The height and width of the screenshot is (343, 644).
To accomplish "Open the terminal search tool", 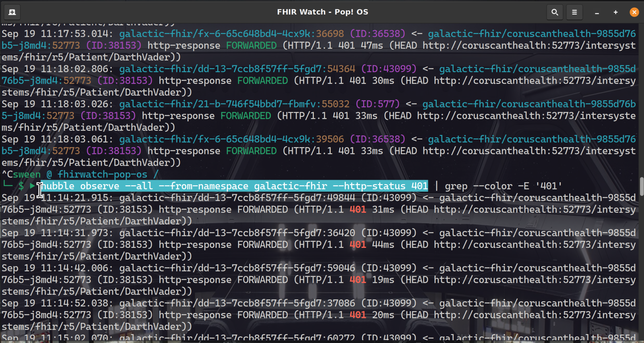I will coord(555,12).
